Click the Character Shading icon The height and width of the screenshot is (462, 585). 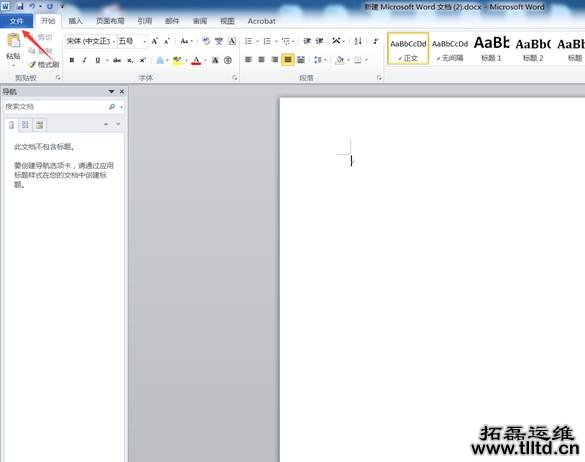pyautogui.click(x=215, y=60)
